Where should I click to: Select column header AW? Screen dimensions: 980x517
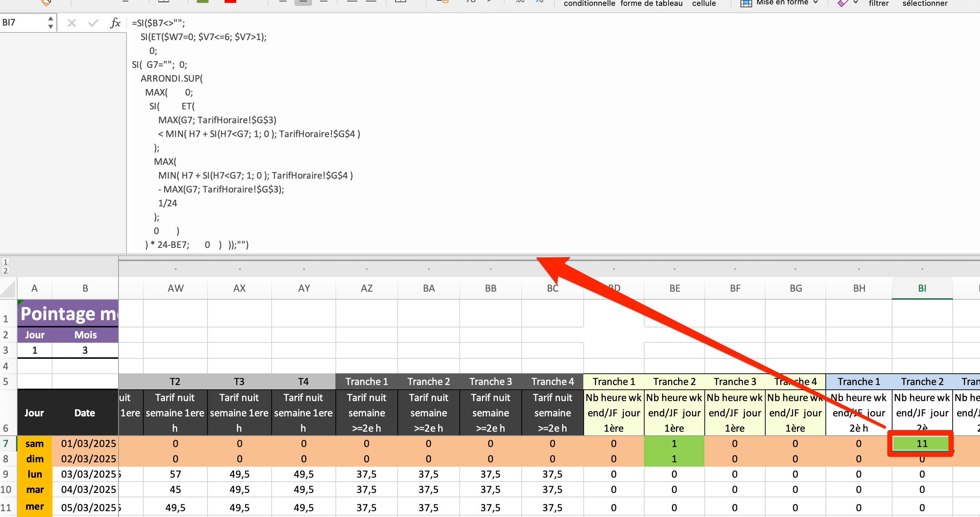175,288
